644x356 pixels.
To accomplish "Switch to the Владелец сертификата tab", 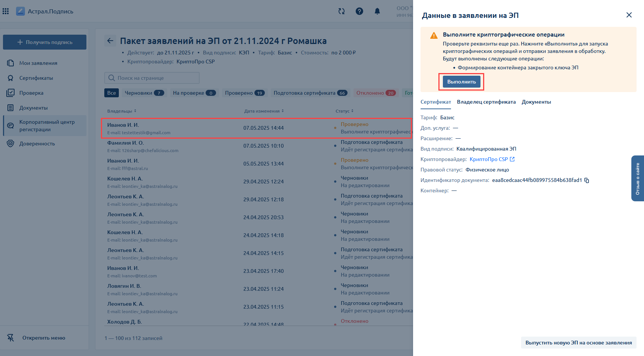I will click(x=486, y=102).
